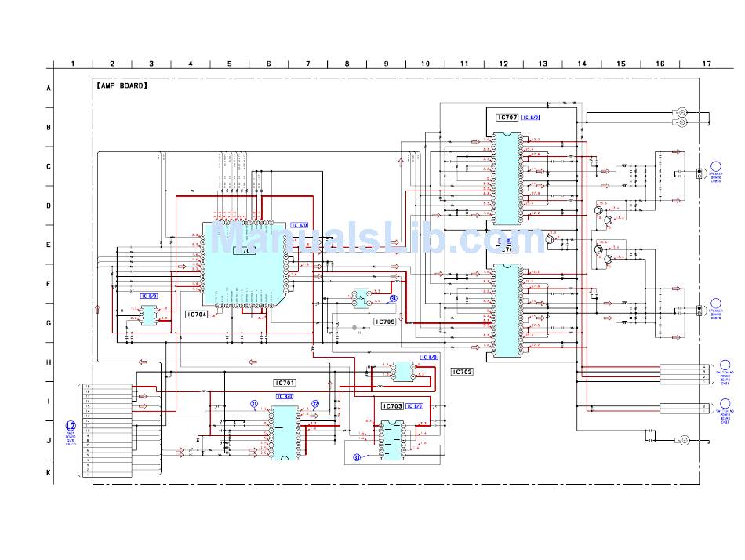Click the switching power board label in row I
This screenshot has width=745, height=560.
(x=725, y=417)
